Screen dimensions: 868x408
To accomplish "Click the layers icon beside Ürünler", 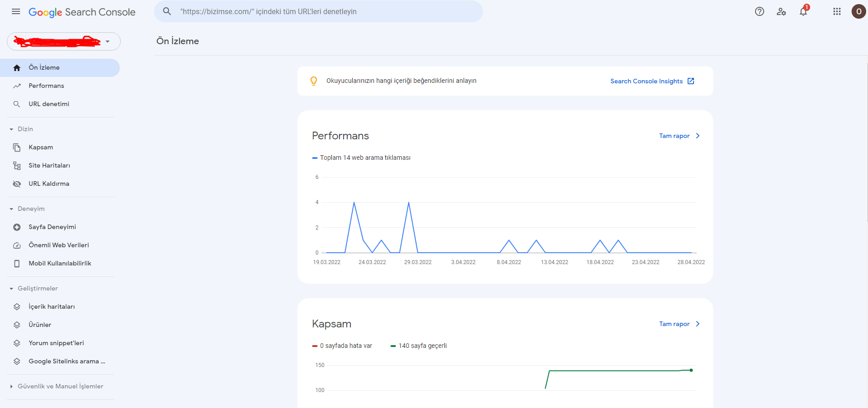I will 17,325.
